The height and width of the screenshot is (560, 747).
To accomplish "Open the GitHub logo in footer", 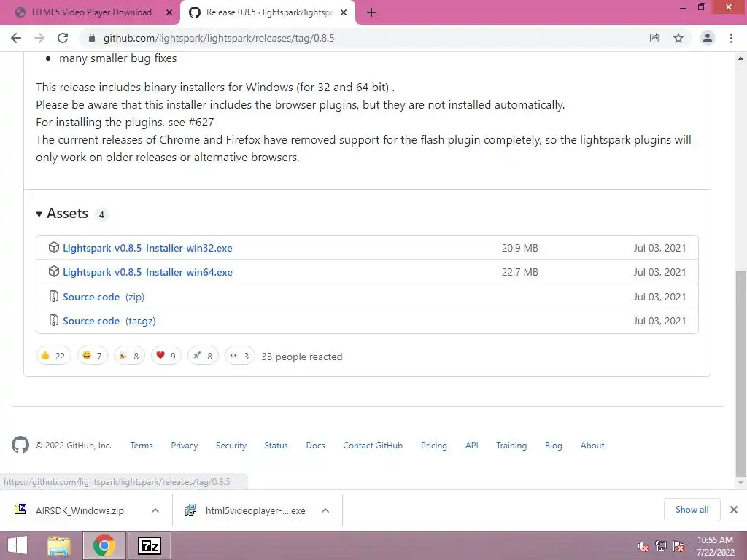I will point(20,446).
